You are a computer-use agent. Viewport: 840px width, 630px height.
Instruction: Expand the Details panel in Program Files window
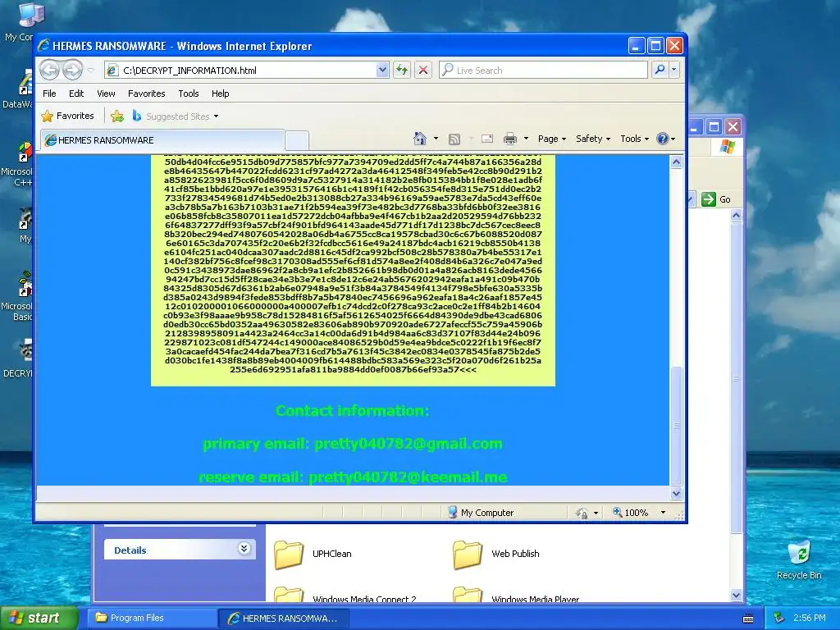point(244,549)
